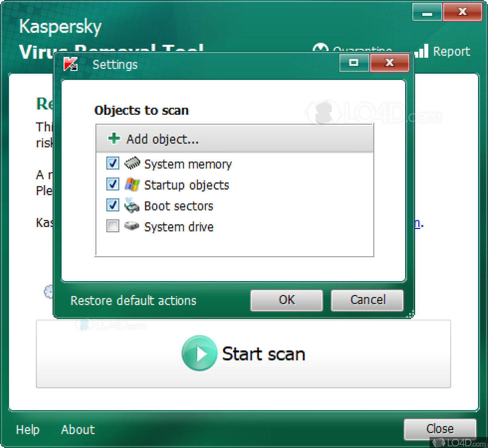Image resolution: width=488 pixels, height=448 pixels.
Task: Uncheck the System memory checkbox
Action: [x=113, y=163]
